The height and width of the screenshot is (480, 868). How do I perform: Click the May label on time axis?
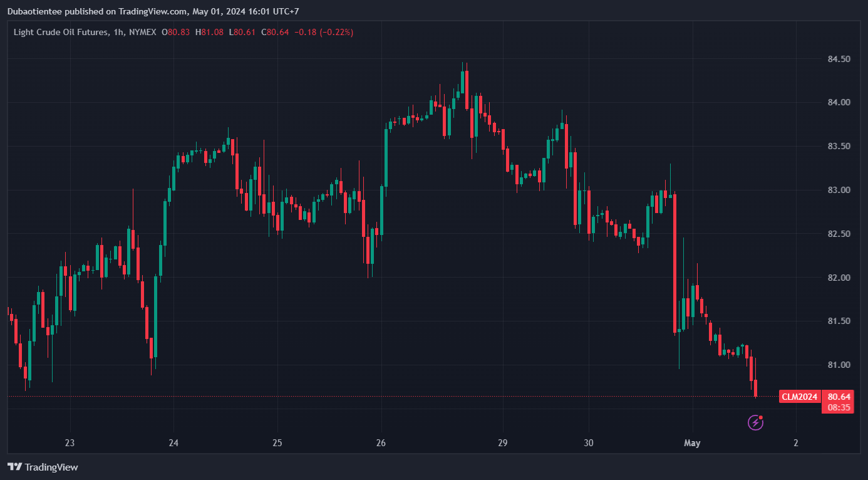click(x=692, y=444)
